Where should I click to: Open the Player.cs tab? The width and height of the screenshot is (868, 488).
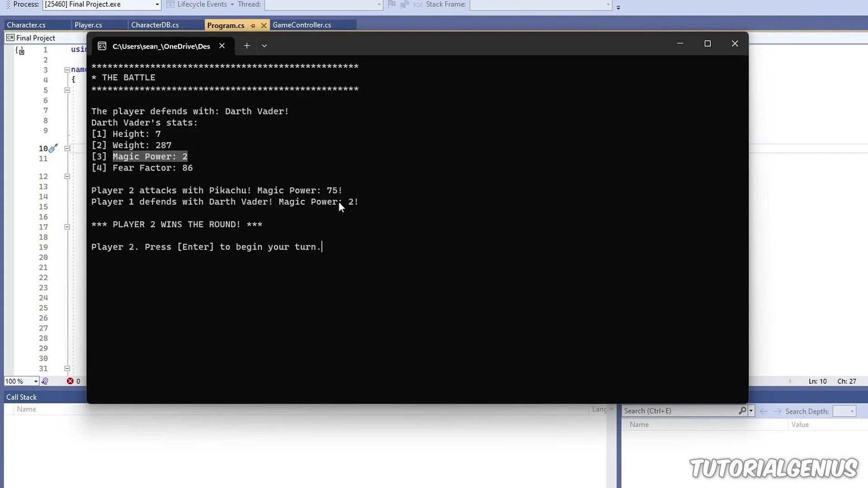(x=88, y=25)
